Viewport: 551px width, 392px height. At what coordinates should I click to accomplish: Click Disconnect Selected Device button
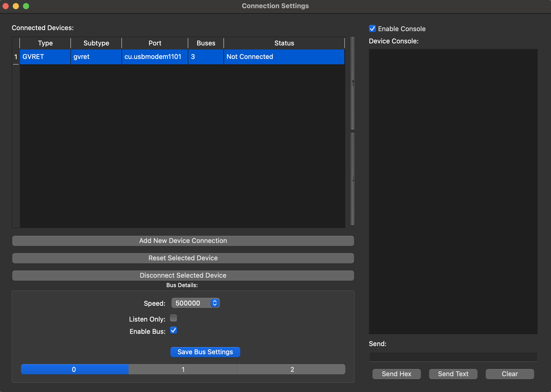tap(183, 275)
